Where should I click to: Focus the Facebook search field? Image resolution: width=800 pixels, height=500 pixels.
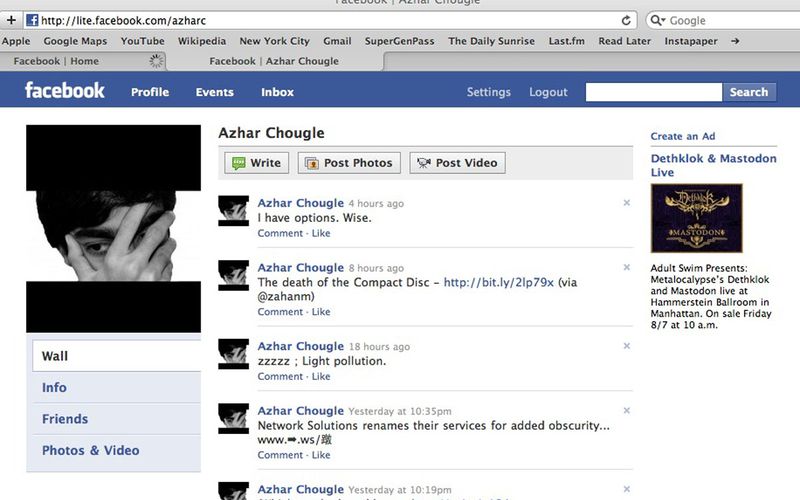(x=654, y=92)
